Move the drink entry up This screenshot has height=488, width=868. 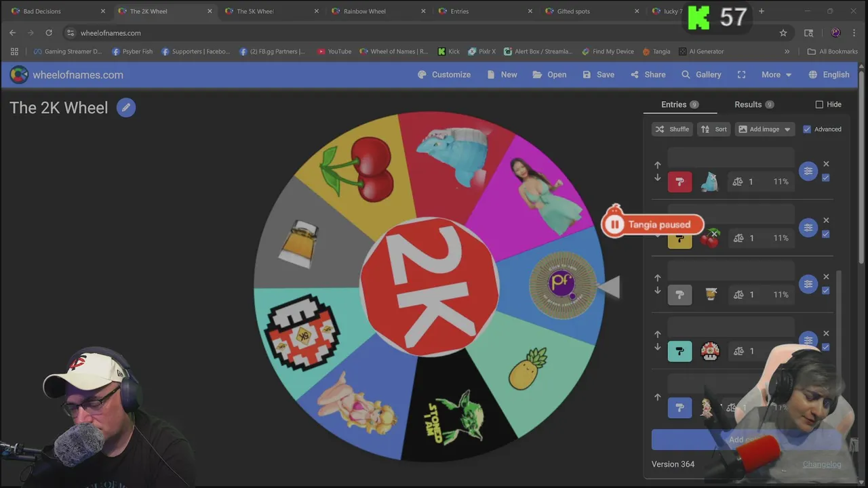click(657, 278)
